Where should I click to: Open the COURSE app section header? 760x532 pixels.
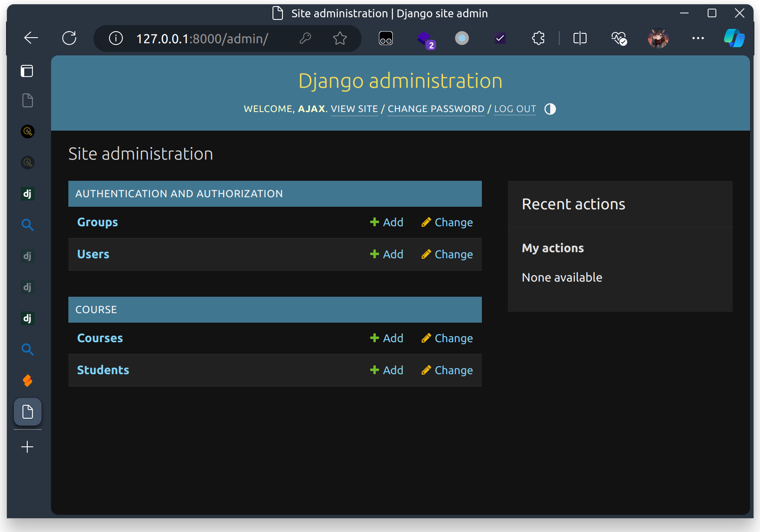[96, 310]
